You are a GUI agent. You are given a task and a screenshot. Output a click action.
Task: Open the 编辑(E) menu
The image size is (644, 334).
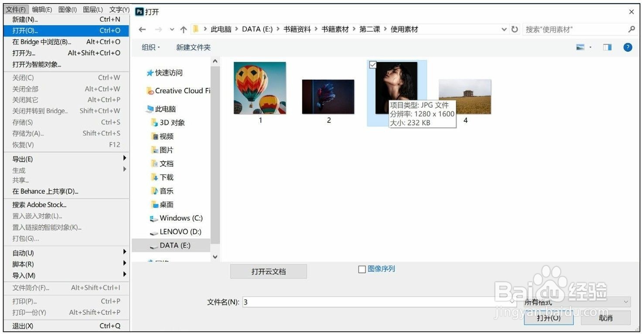pos(42,9)
